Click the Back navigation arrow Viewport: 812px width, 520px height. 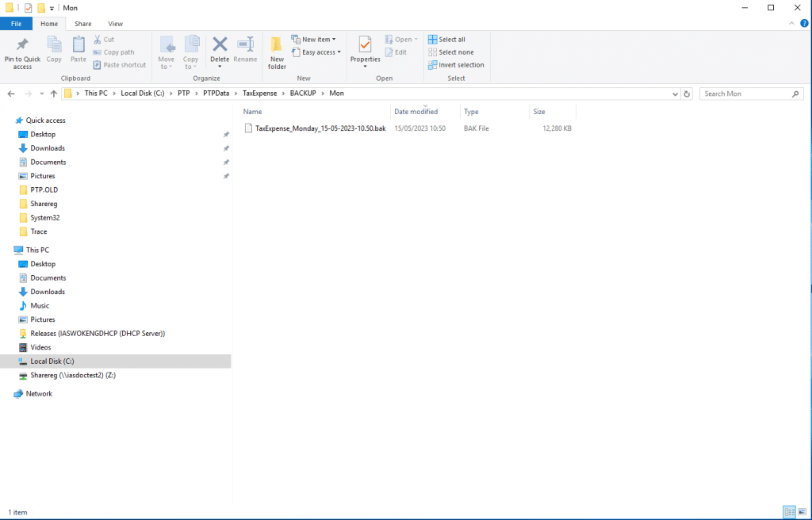(11, 94)
